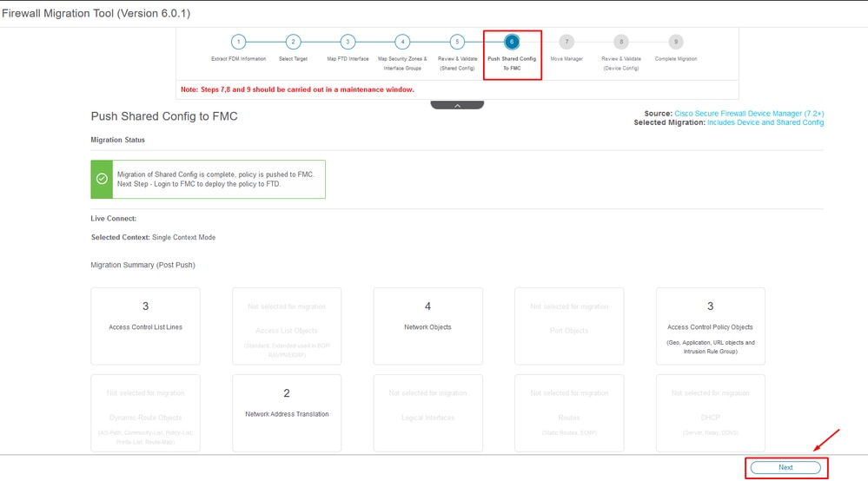The image size is (868, 481).
Task: Click the Migration Status label
Action: click(118, 140)
